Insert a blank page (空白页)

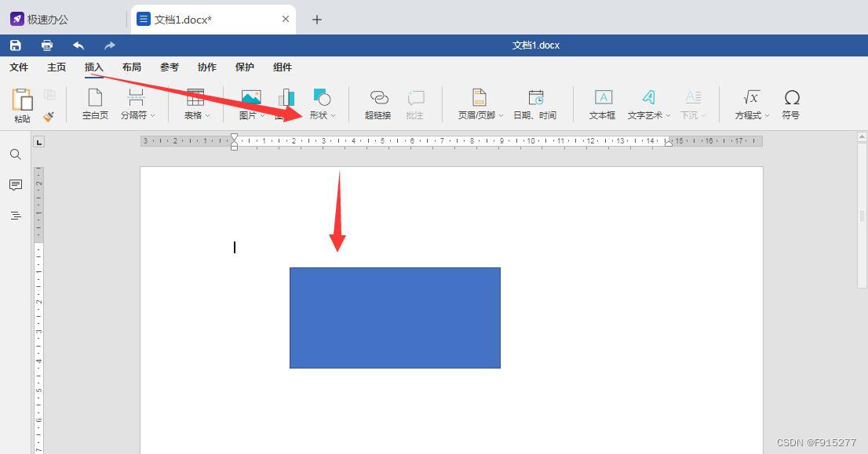[95, 104]
